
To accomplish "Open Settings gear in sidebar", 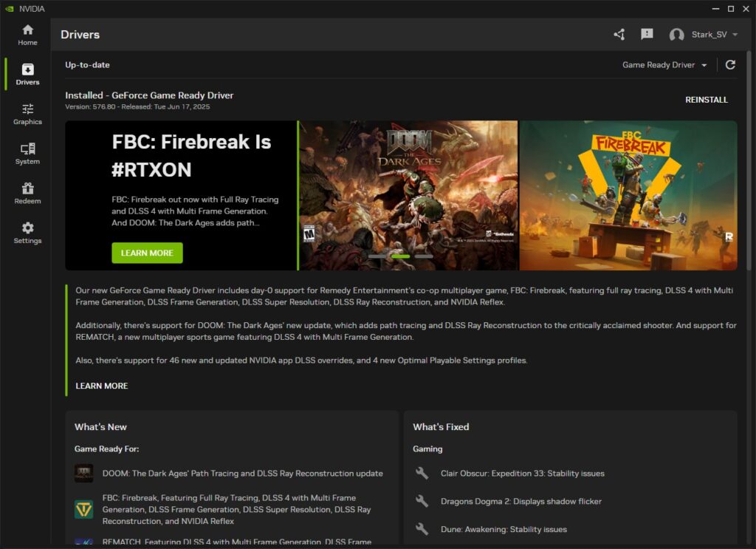I will coord(27,233).
